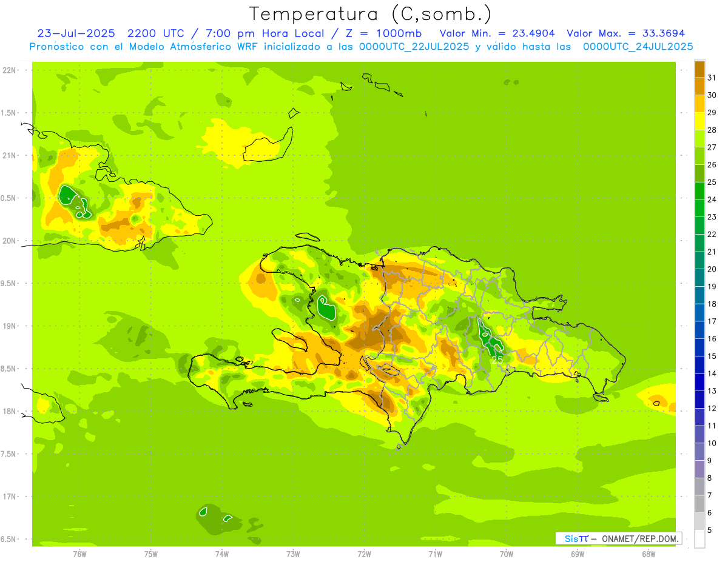This screenshot has height=562, width=728.
Task: Click color bar segment between 26 and 27
Action: 699,156
